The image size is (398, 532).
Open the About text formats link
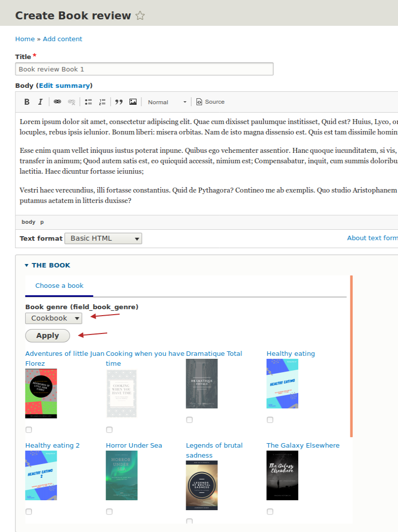point(372,238)
